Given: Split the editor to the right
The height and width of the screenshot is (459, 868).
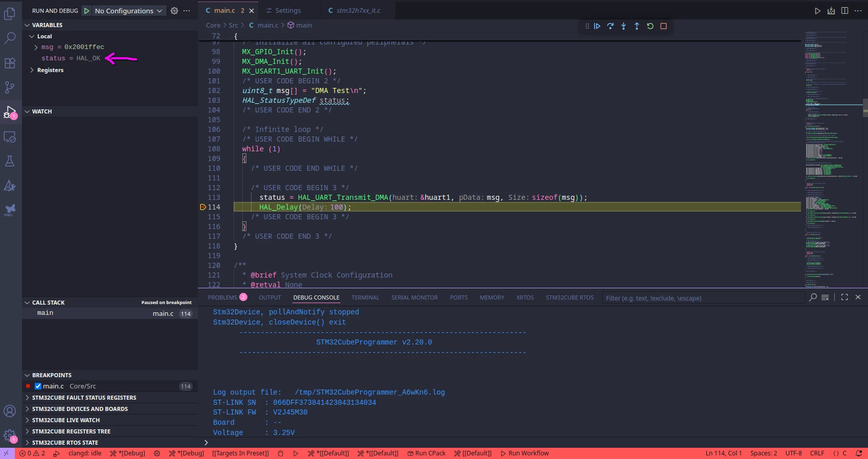Looking at the screenshot, I should pyautogui.click(x=844, y=11).
